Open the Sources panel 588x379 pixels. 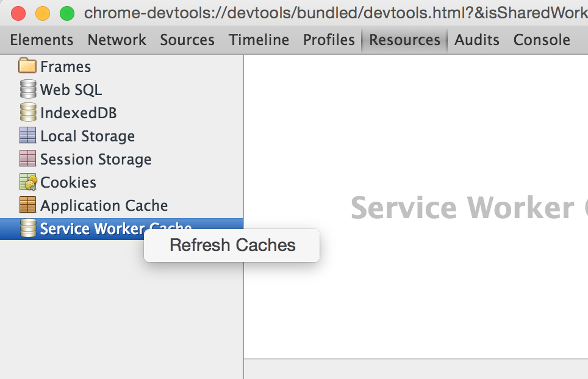tap(187, 40)
